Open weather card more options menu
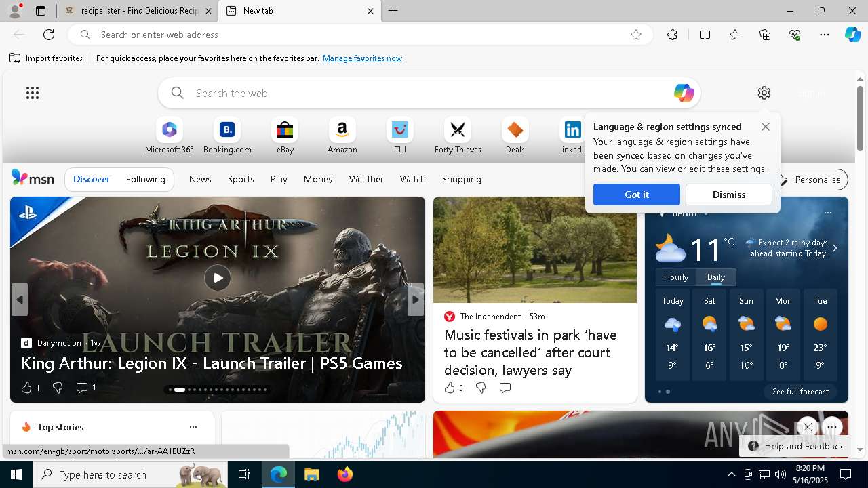The image size is (868, 488). coord(828,213)
